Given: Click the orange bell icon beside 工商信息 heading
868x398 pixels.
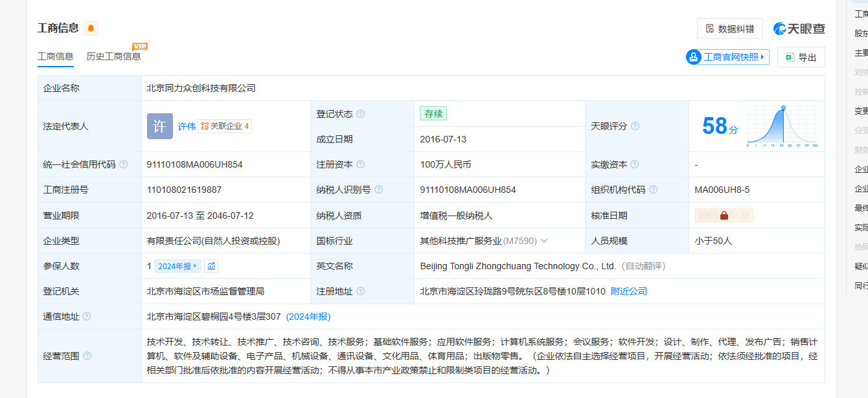Looking at the screenshot, I should (x=91, y=28).
